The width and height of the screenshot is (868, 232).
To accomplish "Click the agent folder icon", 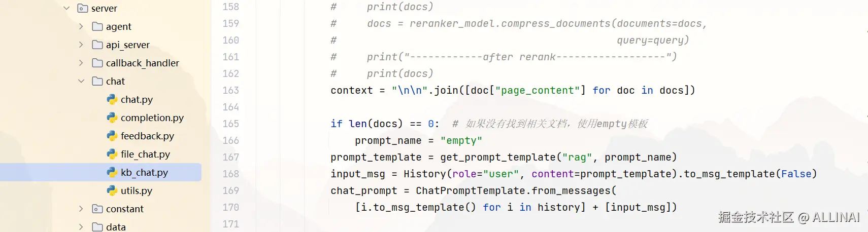I will pyautogui.click(x=97, y=26).
